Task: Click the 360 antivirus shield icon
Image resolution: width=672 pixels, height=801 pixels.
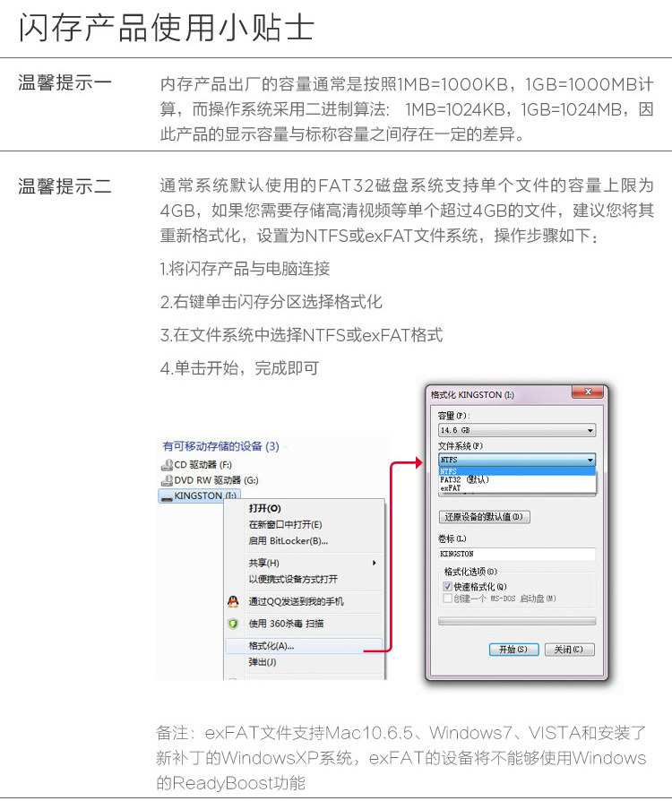Action: [x=233, y=624]
